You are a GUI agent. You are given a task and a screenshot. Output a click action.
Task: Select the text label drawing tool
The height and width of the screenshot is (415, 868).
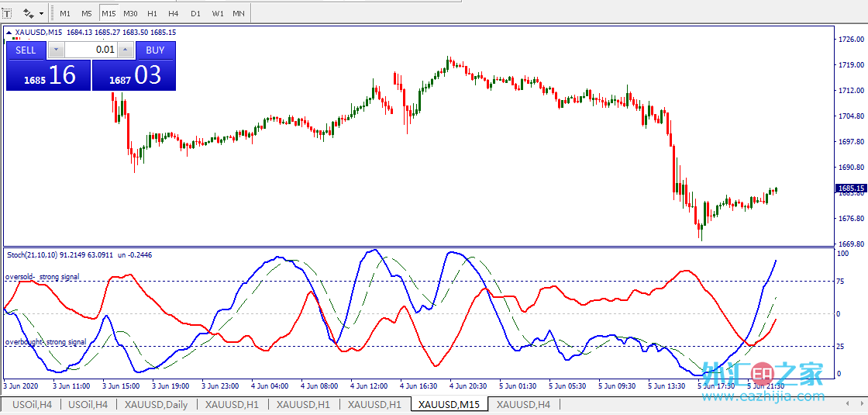(7, 12)
